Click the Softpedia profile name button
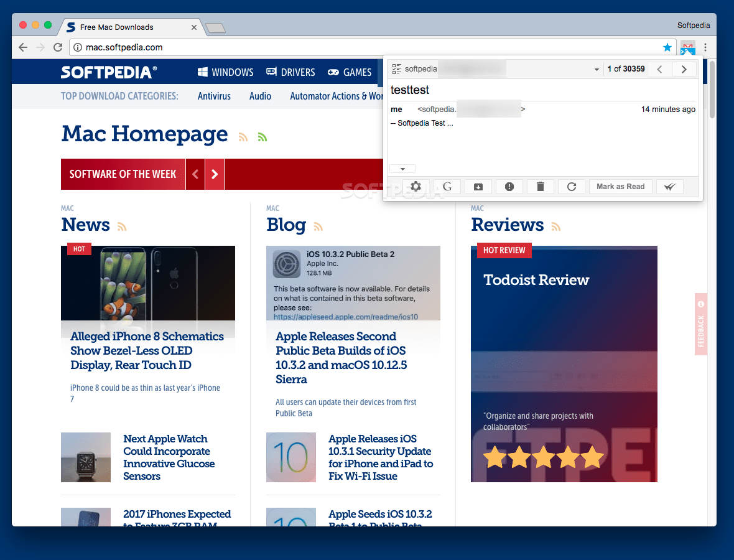734x560 pixels. pyautogui.click(x=694, y=26)
